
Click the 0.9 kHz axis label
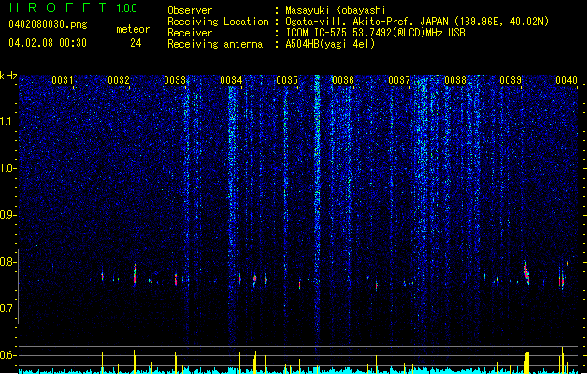(8, 215)
